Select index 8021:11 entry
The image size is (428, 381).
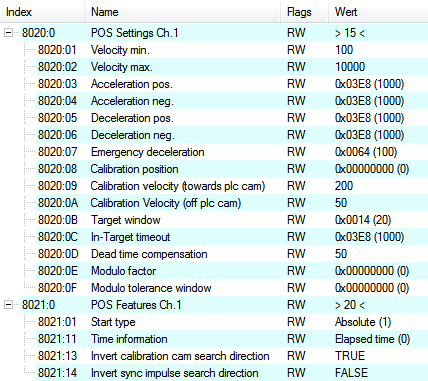[57, 339]
